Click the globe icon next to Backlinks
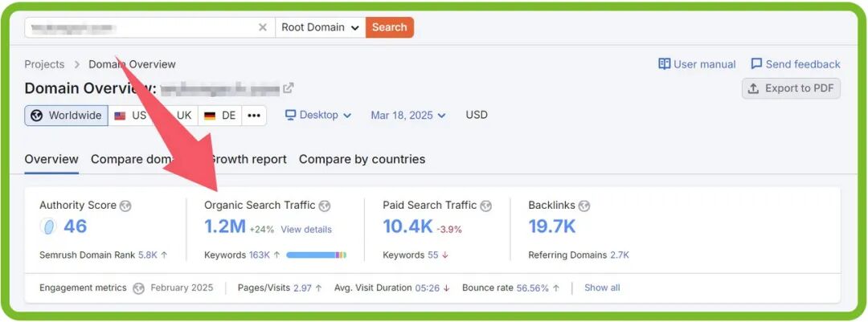Viewport: 868px width, 322px height. tap(584, 206)
